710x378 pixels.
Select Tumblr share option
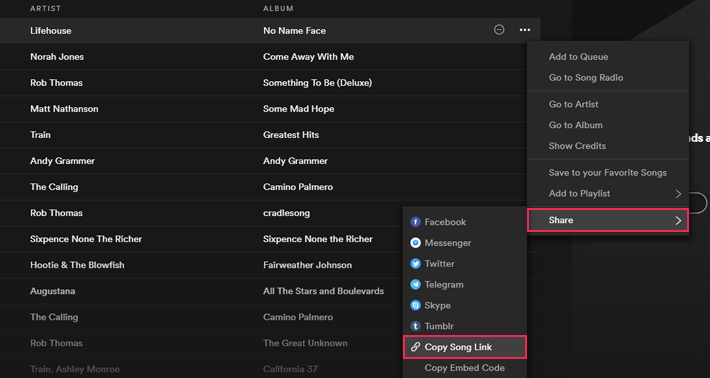[439, 326]
